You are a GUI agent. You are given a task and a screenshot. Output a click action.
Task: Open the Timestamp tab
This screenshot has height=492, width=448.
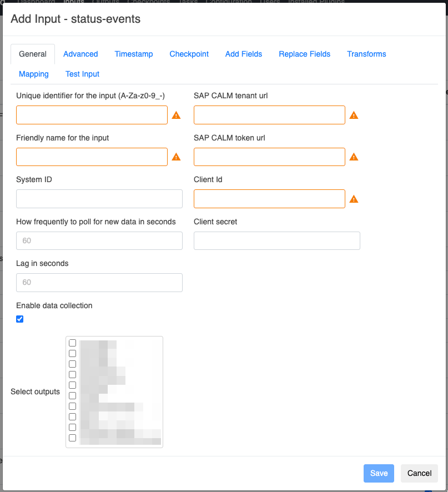[134, 54]
